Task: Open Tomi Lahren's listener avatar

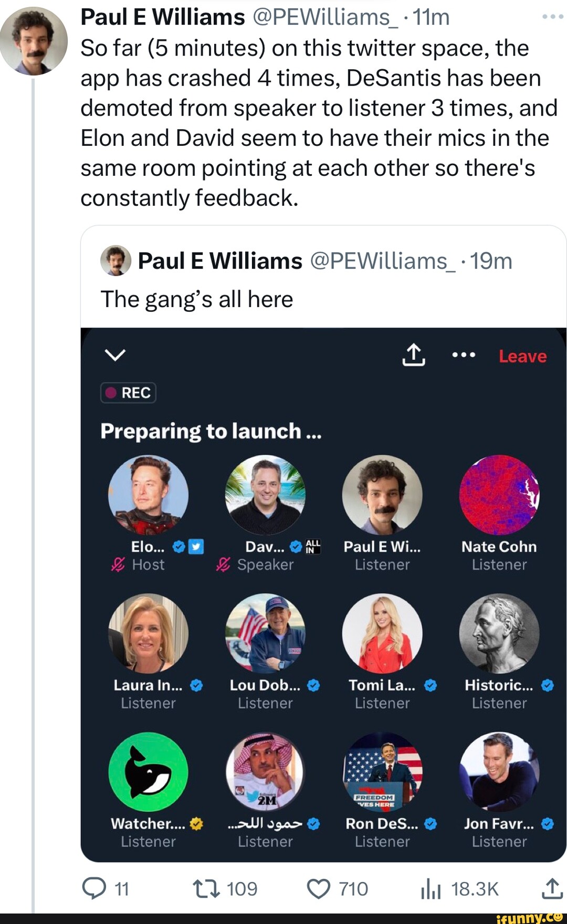Action: pyautogui.click(x=382, y=633)
